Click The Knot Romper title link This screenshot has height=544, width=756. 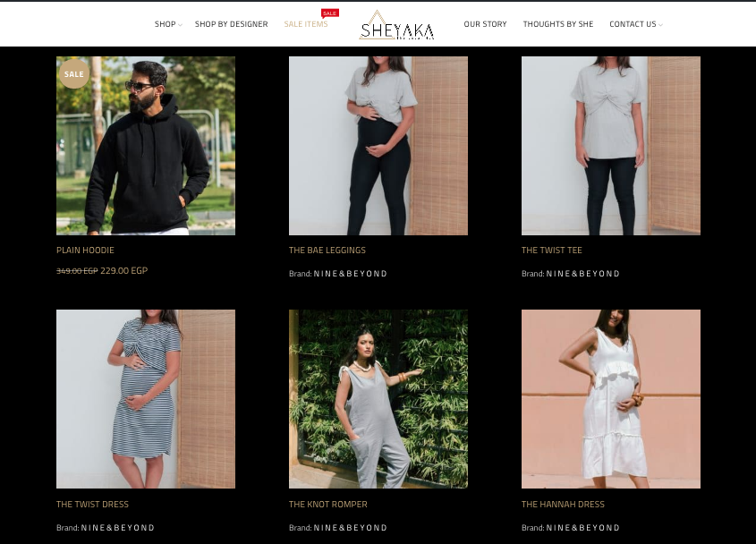pyautogui.click(x=327, y=504)
